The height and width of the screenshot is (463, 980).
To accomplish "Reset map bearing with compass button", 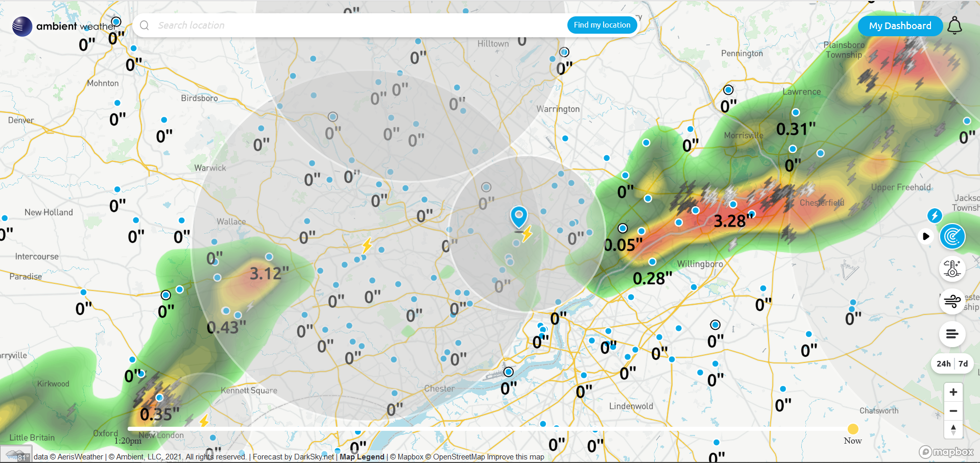I will 953,429.
